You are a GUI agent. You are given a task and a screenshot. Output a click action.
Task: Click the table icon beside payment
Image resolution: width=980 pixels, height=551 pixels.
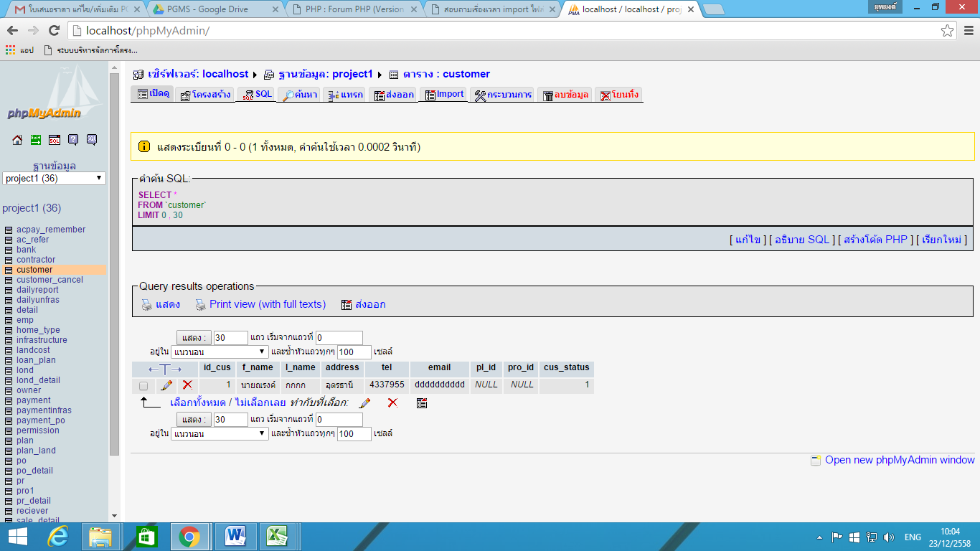(9, 401)
